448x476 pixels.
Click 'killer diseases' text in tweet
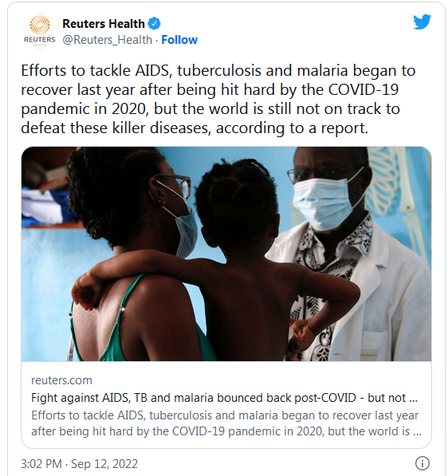(x=162, y=128)
